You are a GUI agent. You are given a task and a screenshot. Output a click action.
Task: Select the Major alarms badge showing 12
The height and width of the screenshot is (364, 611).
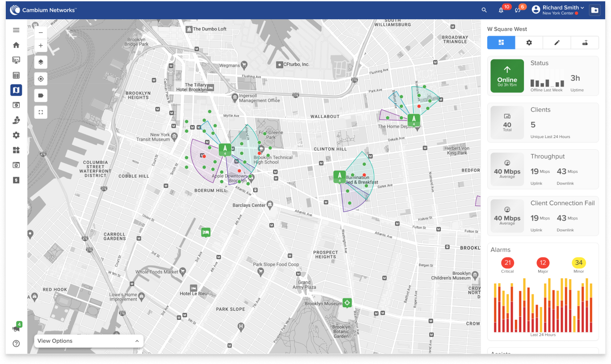pyautogui.click(x=543, y=263)
